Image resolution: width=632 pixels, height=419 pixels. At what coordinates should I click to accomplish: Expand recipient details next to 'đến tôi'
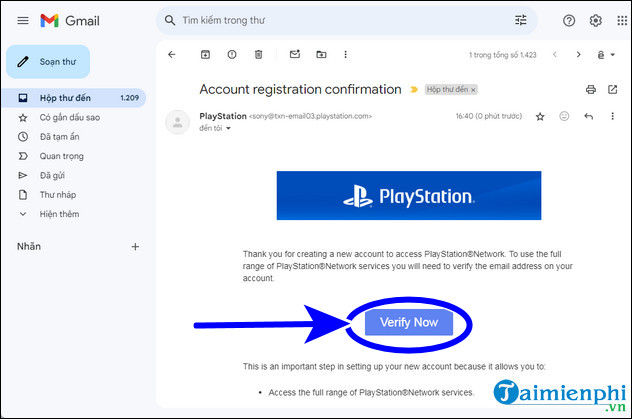(228, 128)
